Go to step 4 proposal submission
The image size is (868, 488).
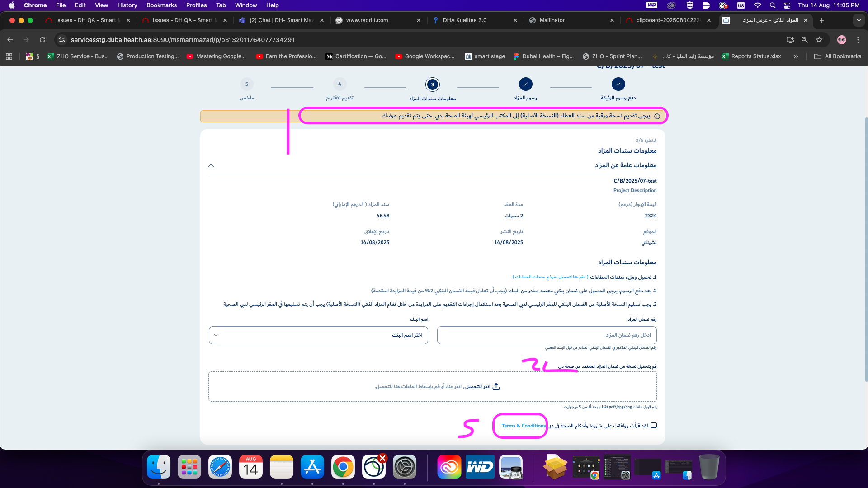340,84
